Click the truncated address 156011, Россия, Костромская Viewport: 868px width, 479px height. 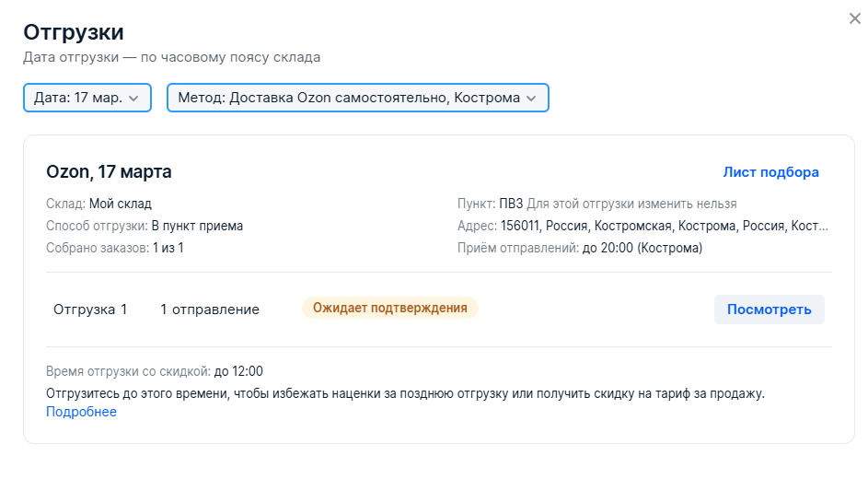(665, 226)
